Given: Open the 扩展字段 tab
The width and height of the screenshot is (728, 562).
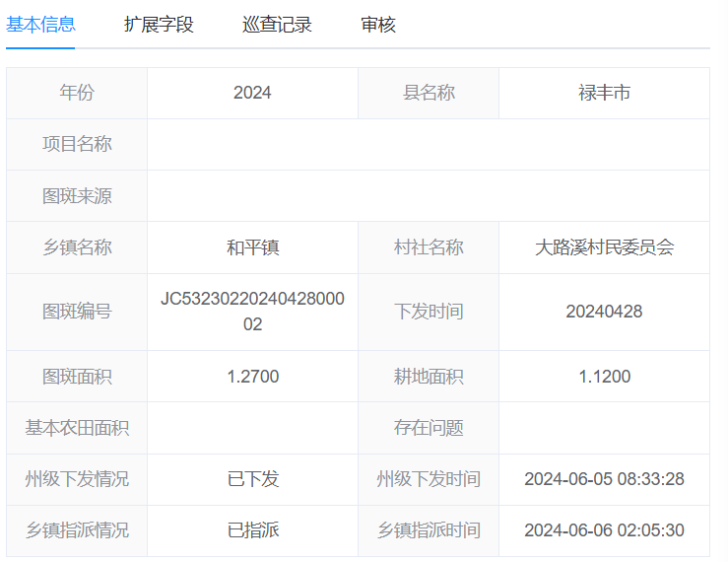Looking at the screenshot, I should 159,25.
